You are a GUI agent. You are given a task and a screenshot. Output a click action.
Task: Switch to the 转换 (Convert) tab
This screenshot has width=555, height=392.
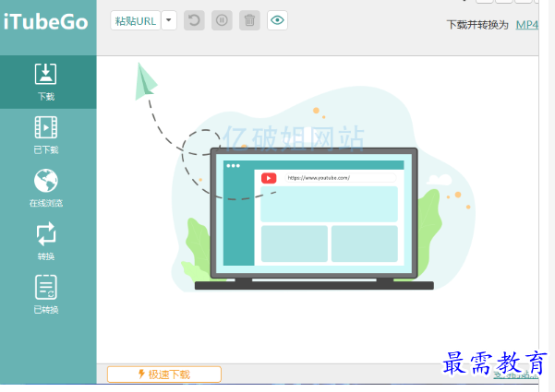click(x=48, y=242)
